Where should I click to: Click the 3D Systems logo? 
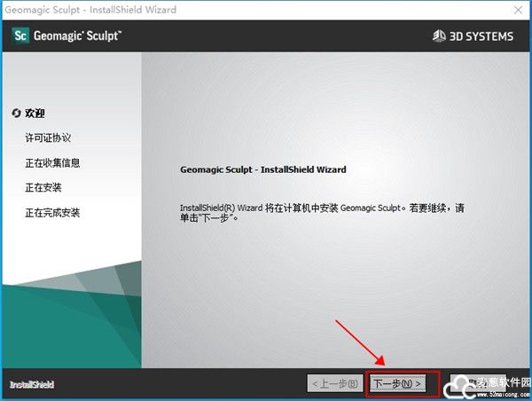tap(473, 36)
